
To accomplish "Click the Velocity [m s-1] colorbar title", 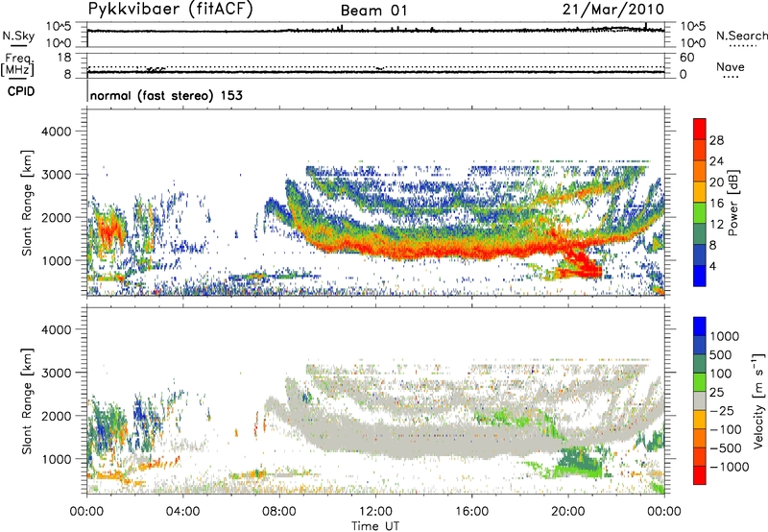I will [x=758, y=400].
